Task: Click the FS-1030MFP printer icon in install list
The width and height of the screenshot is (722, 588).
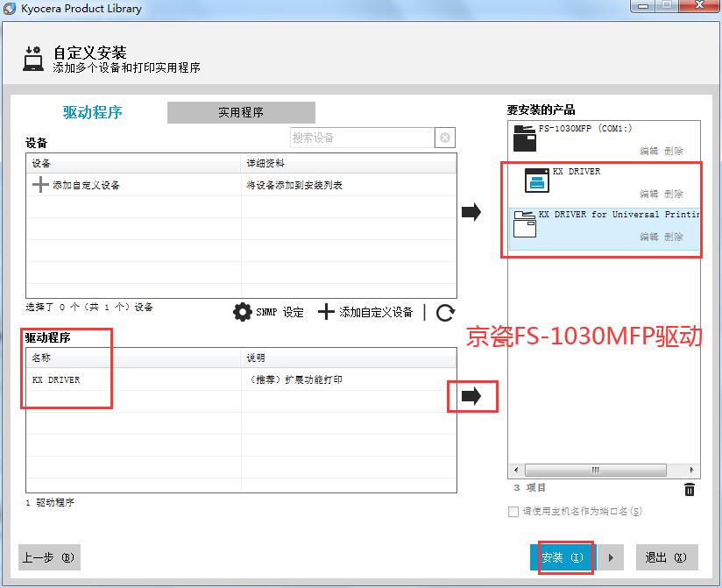Action: tap(525, 138)
